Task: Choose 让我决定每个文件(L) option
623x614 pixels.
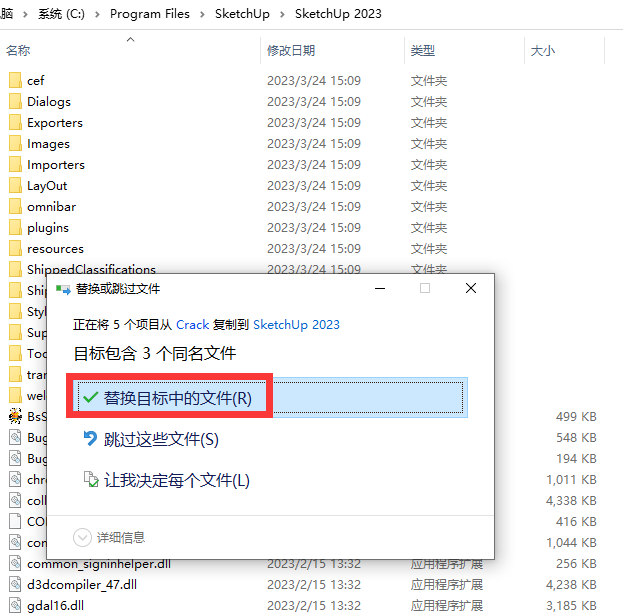Action: tap(176, 480)
